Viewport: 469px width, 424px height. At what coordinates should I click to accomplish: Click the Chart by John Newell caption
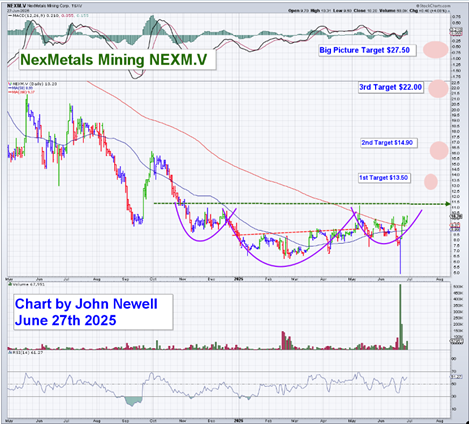(x=93, y=312)
